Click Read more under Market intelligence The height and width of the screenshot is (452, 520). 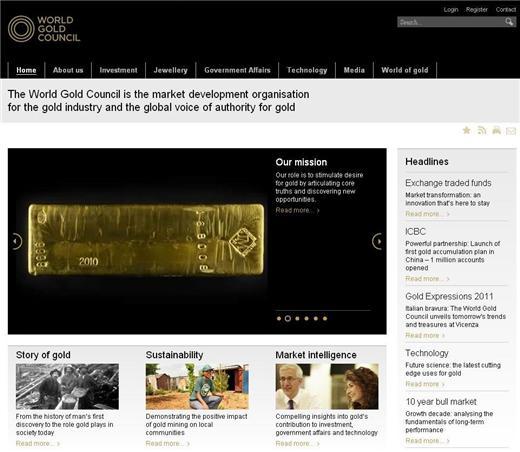298,444
